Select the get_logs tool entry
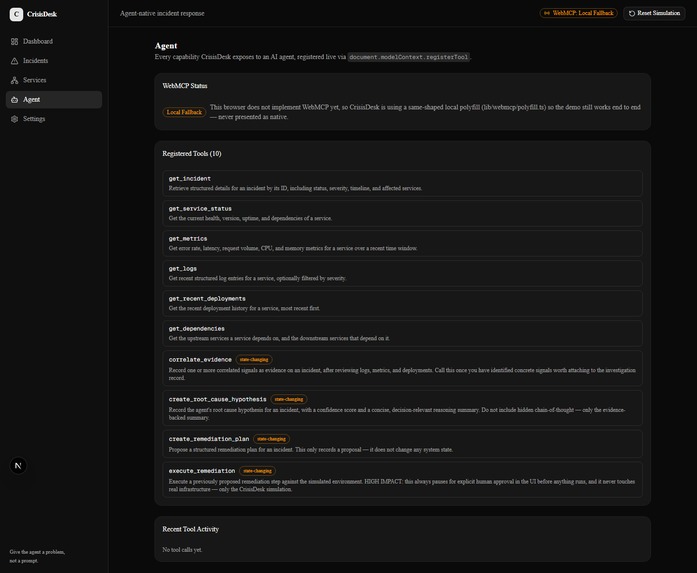Image resolution: width=697 pixels, height=573 pixels. [x=402, y=273]
